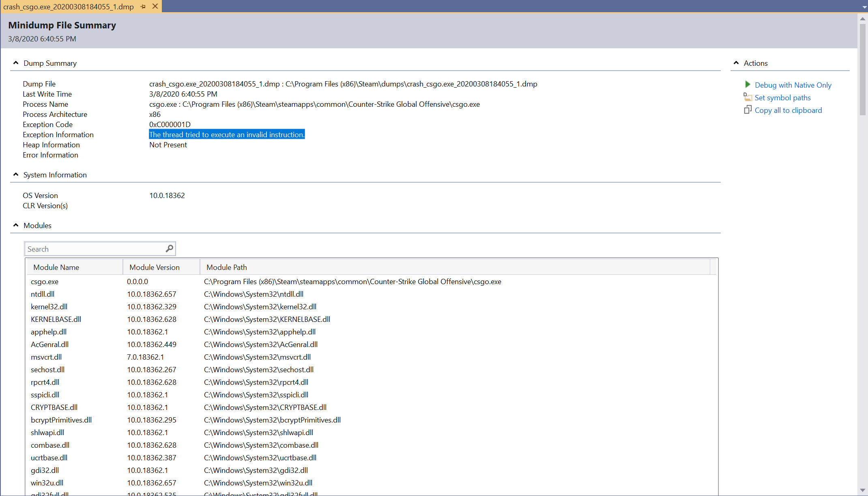Click the C:\Windows\System32\ntdll.dll path cell

point(254,294)
